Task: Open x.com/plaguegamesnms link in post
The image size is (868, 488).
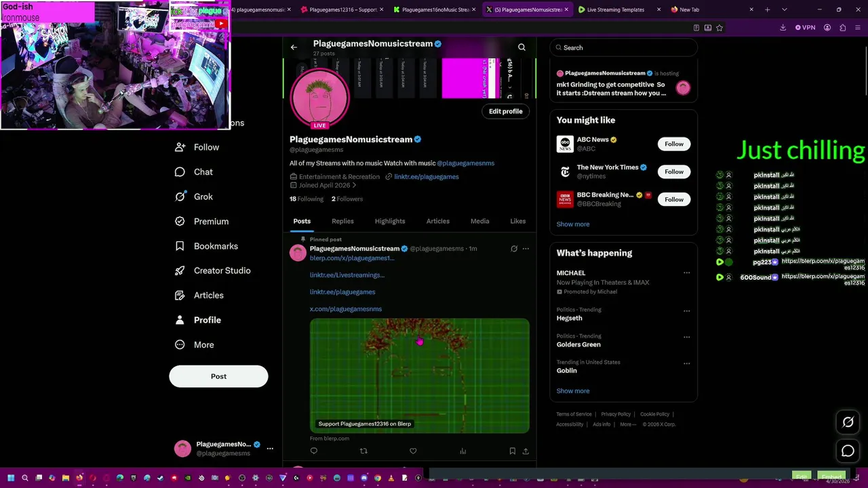Action: click(346, 309)
